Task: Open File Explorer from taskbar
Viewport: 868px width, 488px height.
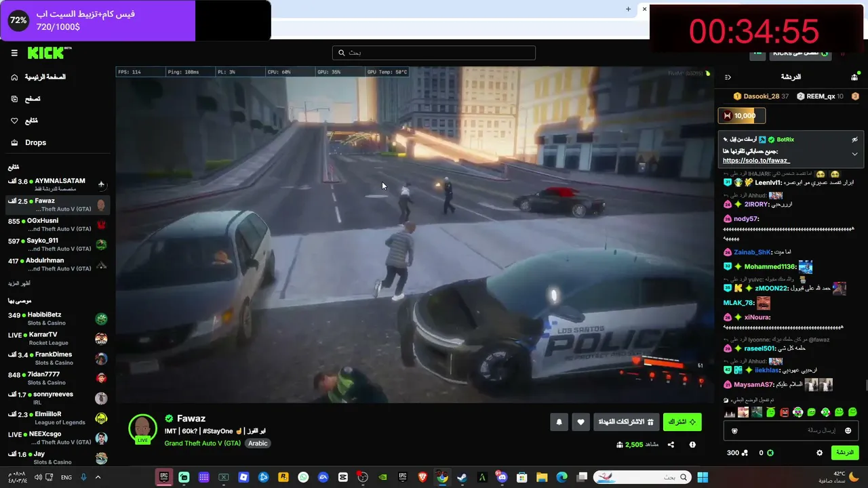Action: (542, 477)
